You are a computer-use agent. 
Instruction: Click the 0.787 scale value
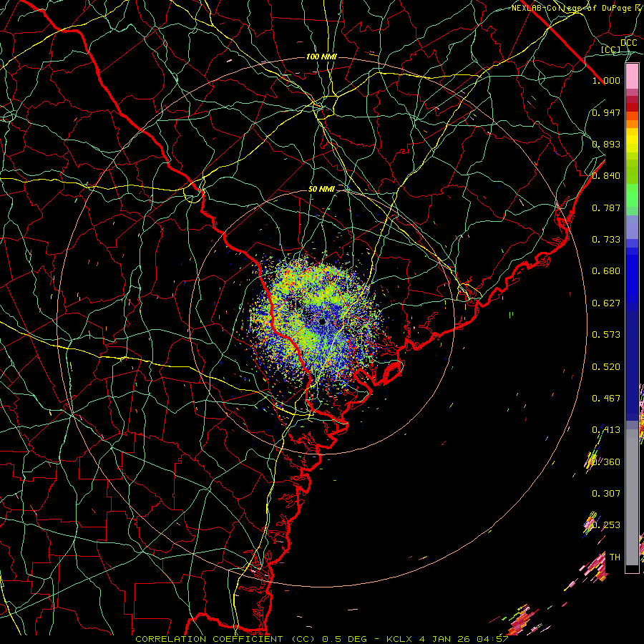click(606, 208)
